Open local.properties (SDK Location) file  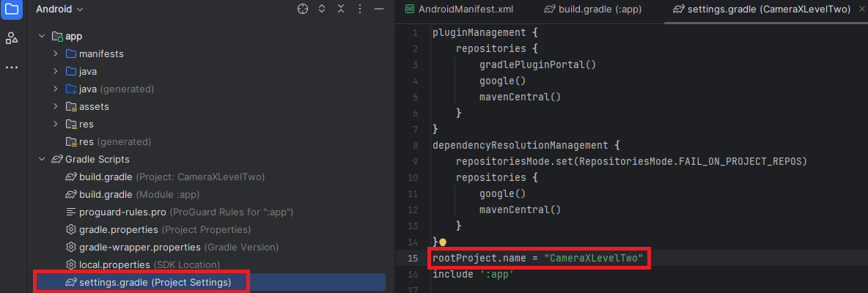click(x=149, y=264)
